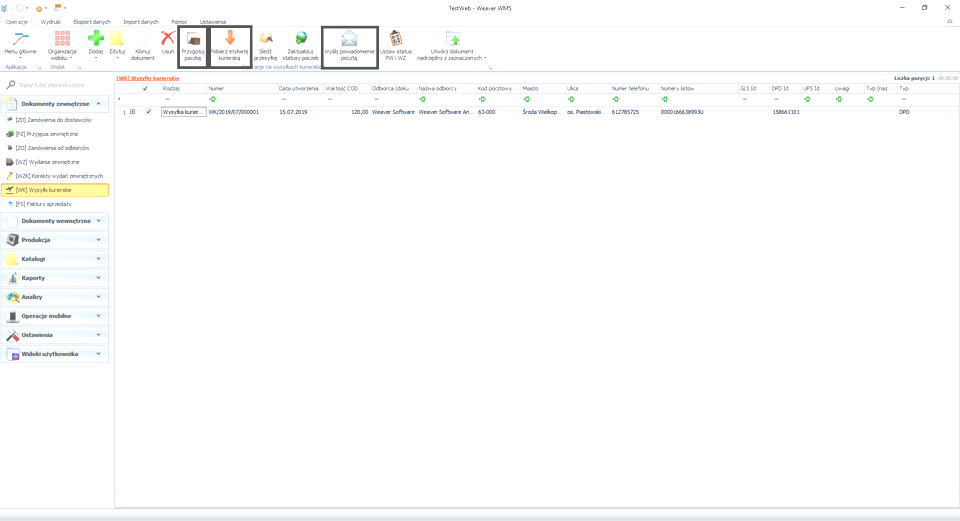Expand the row details plus box

point(132,112)
